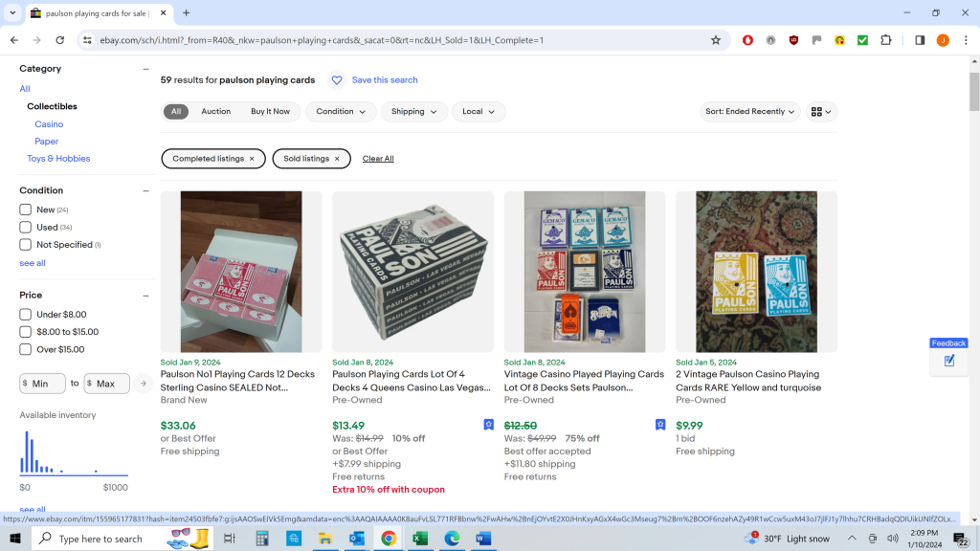Screen dimensions: 980x551
Task: Submit price range arrow button
Action: click(144, 384)
